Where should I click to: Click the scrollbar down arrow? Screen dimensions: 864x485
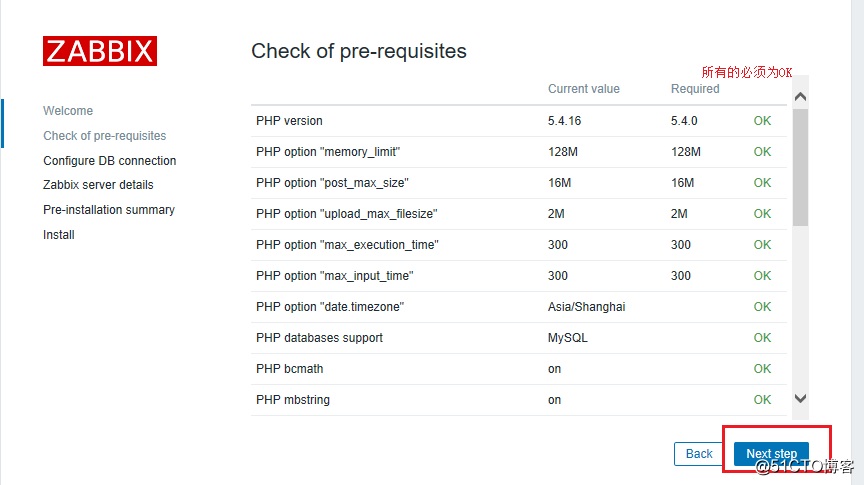click(x=800, y=398)
